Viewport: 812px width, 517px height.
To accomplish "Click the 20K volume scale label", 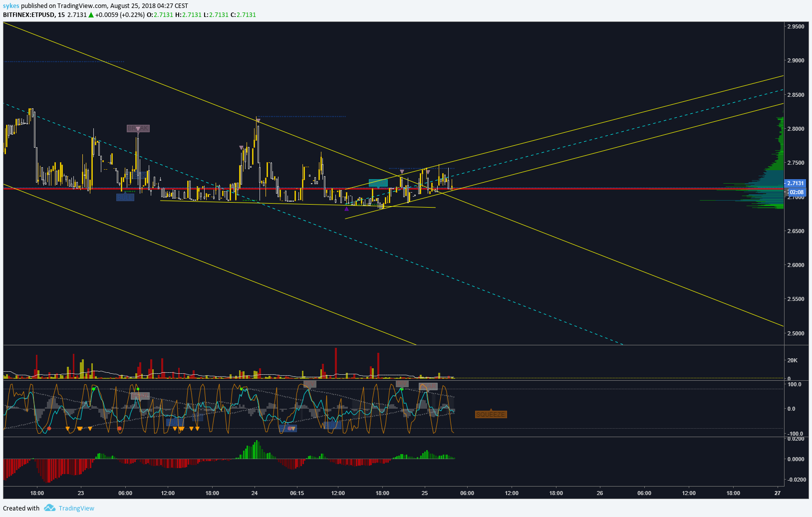I will [x=792, y=360].
